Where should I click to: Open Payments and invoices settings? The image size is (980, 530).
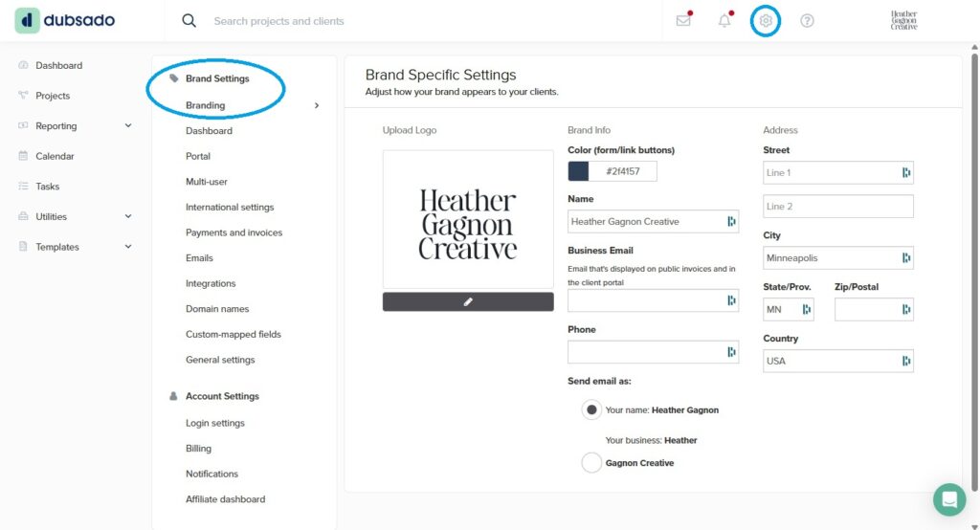click(x=234, y=232)
